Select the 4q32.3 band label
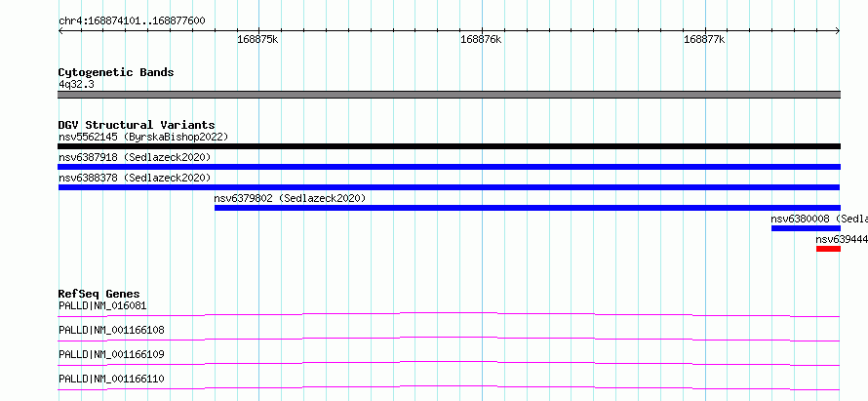 76,84
